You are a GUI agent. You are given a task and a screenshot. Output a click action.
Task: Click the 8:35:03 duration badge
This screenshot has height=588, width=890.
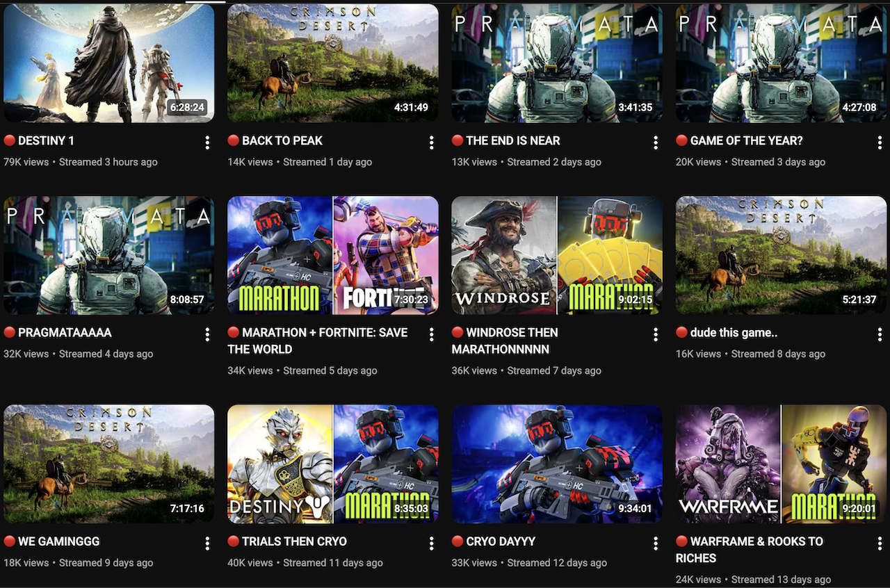click(412, 509)
